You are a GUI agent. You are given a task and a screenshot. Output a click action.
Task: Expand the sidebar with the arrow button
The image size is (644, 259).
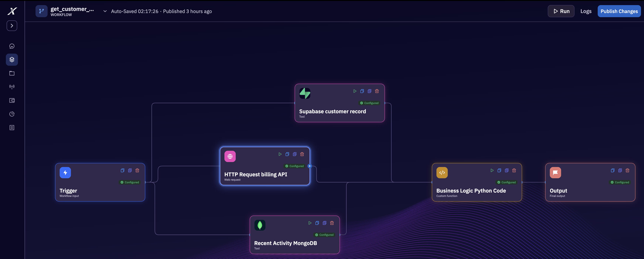point(12,26)
